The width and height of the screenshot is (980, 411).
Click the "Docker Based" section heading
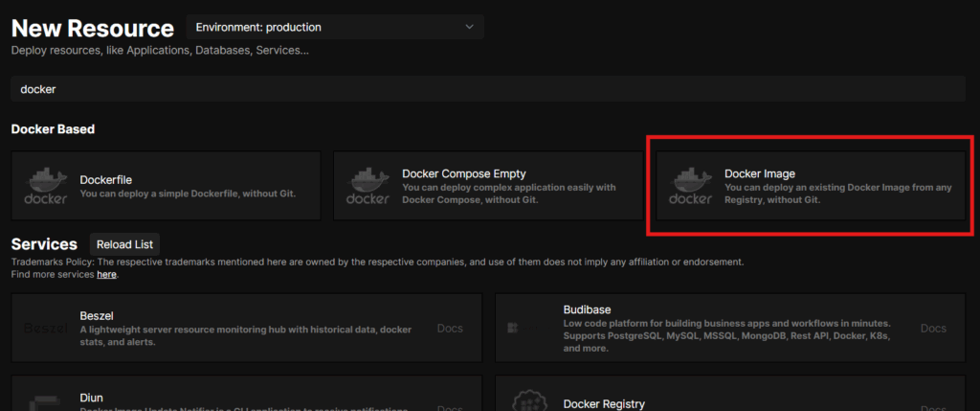tap(53, 129)
